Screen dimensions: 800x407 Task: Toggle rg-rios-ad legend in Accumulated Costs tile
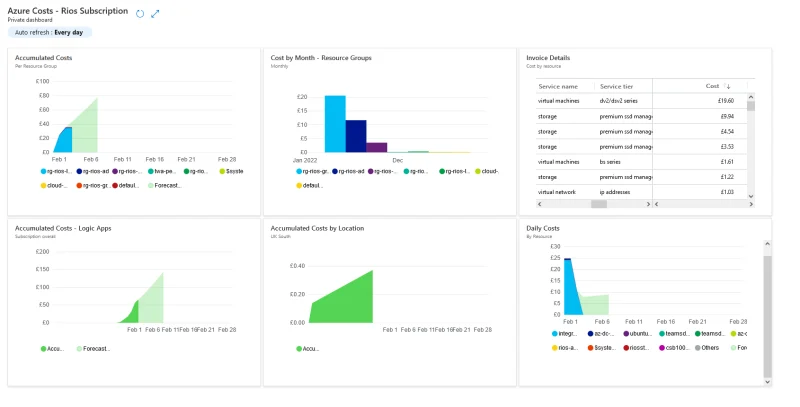93,171
